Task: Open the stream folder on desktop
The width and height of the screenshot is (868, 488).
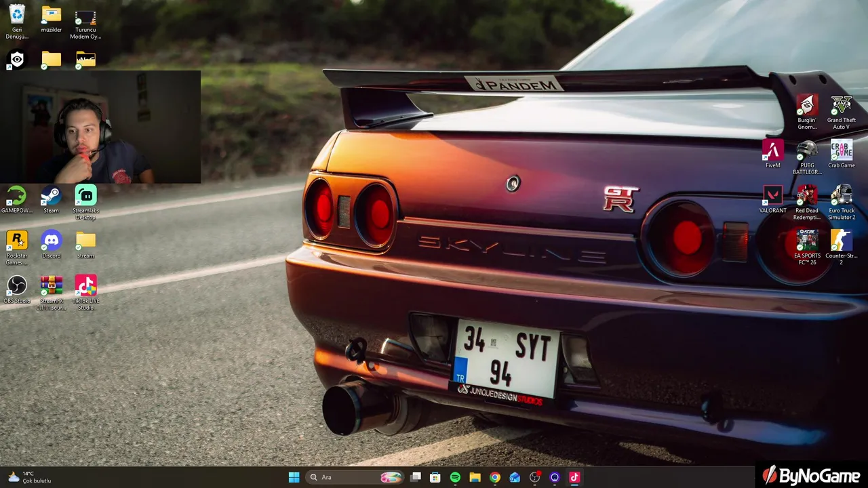Action: [85, 245]
